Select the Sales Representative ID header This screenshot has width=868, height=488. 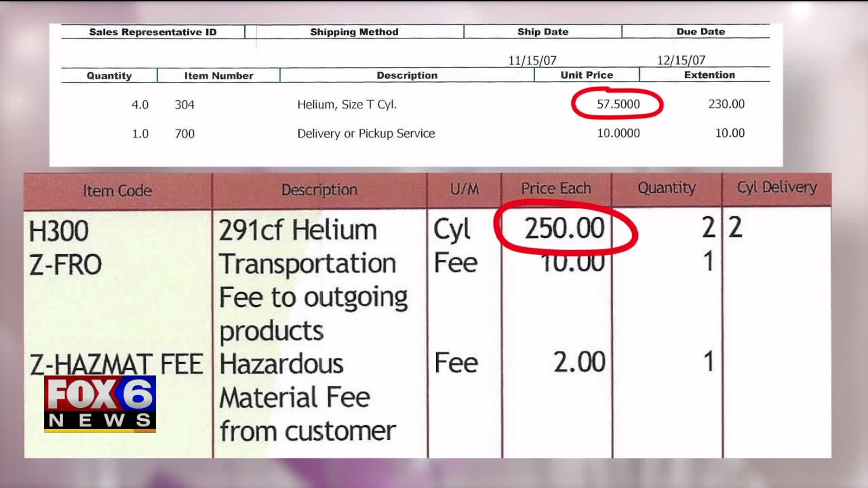[153, 32]
